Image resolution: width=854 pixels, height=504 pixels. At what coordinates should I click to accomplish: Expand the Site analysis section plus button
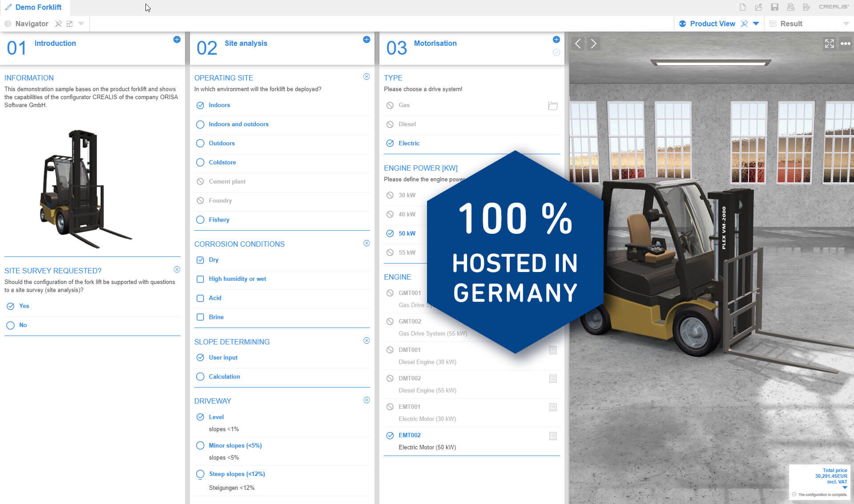367,40
